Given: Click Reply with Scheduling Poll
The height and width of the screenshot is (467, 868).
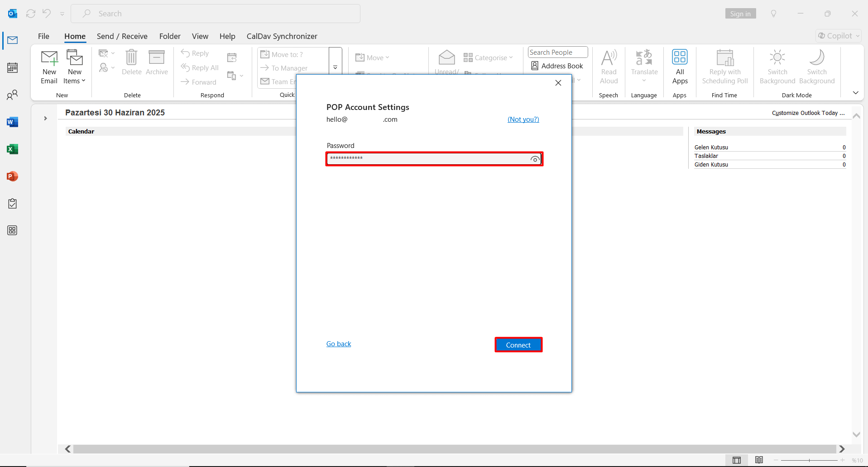Looking at the screenshot, I should pos(725,67).
